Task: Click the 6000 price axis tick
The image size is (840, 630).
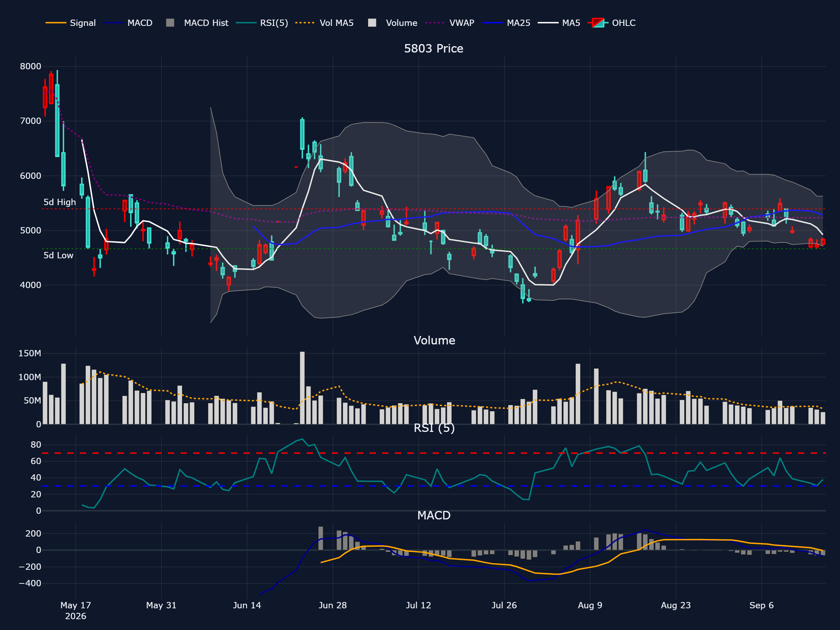Action: [30, 176]
